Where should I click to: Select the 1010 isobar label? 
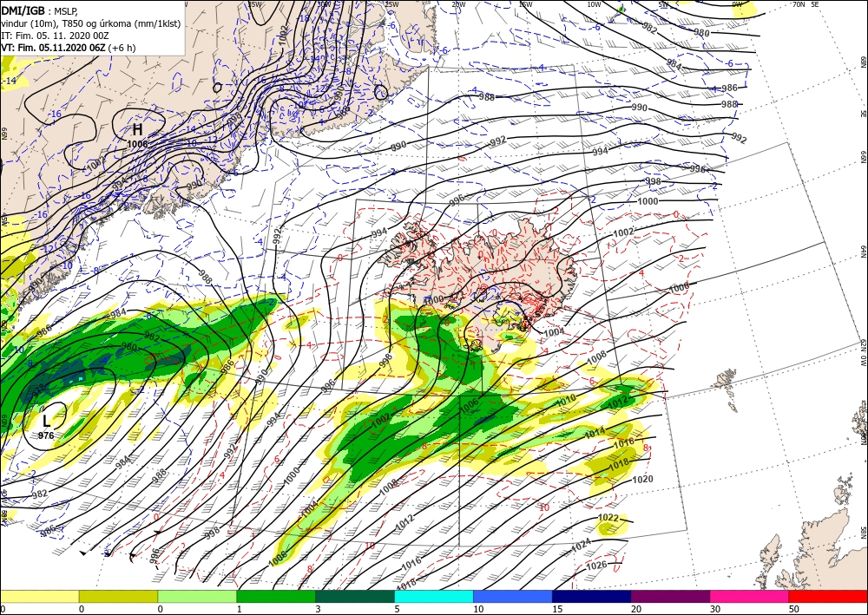point(566,401)
